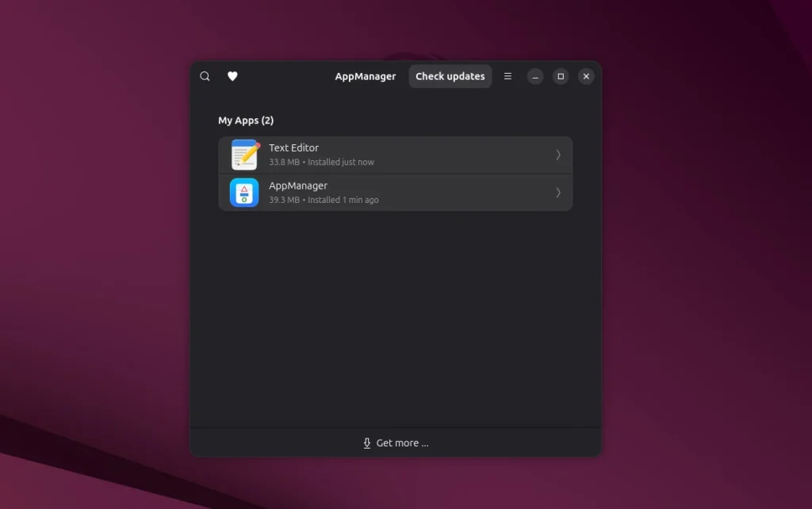812x509 pixels.
Task: Click the Text Editor row showing 33.8 MB
Action: (x=396, y=154)
